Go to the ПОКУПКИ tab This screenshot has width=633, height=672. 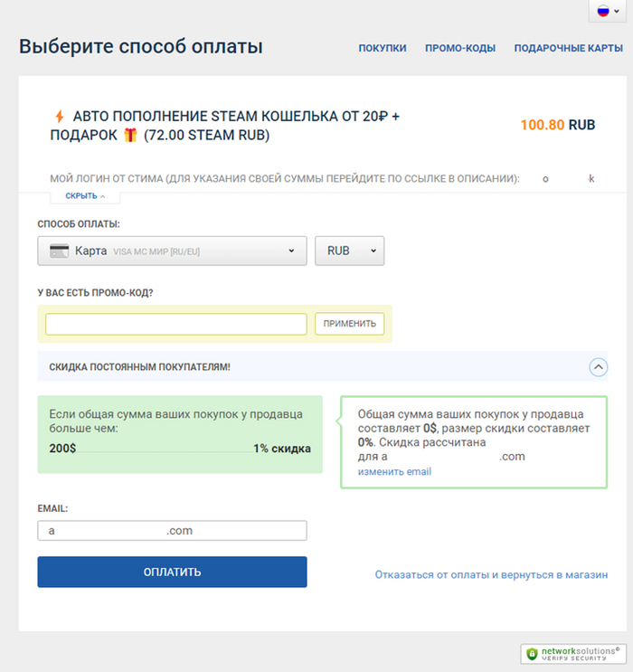pos(383,48)
